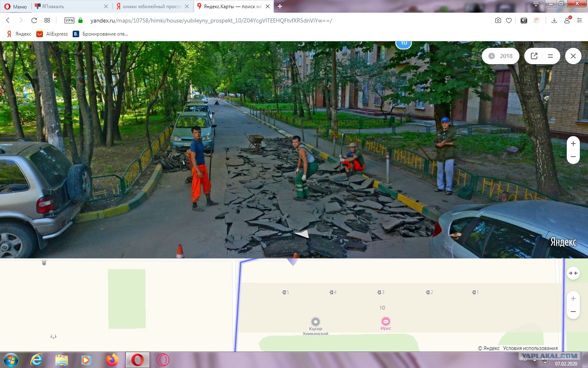This screenshot has width=588, height=368.
Task: Go forward to next page
Action: (21, 20)
